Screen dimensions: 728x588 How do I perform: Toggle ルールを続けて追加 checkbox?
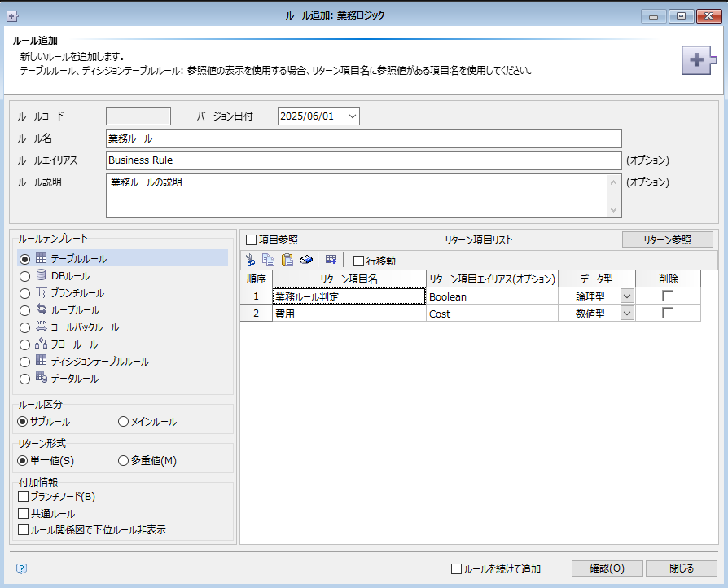(x=456, y=569)
